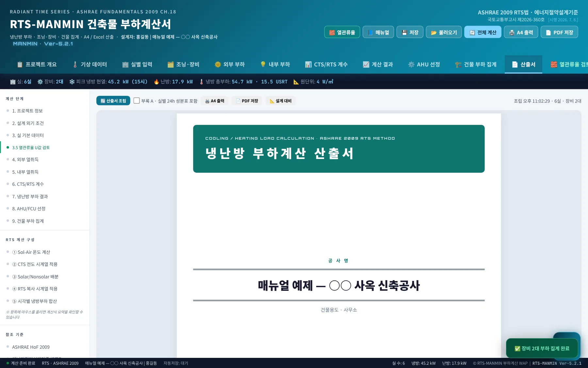
Task: Click ② CTS 전도 시계열 적용
Action: tap(45, 264)
